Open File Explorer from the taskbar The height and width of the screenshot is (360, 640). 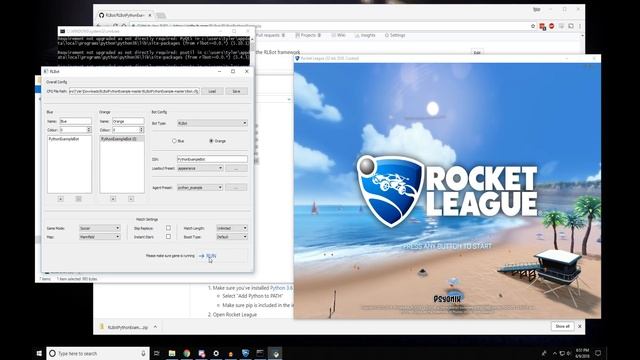click(x=172, y=353)
